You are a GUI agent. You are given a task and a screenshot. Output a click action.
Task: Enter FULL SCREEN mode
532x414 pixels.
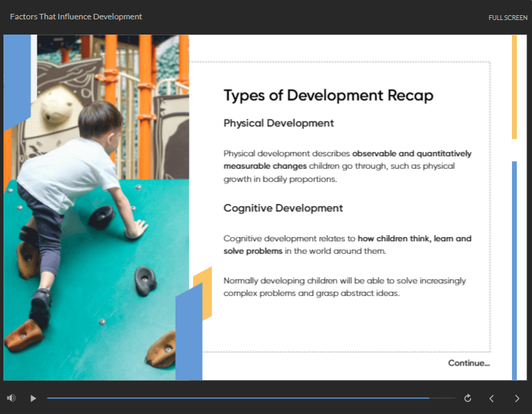pyautogui.click(x=508, y=18)
